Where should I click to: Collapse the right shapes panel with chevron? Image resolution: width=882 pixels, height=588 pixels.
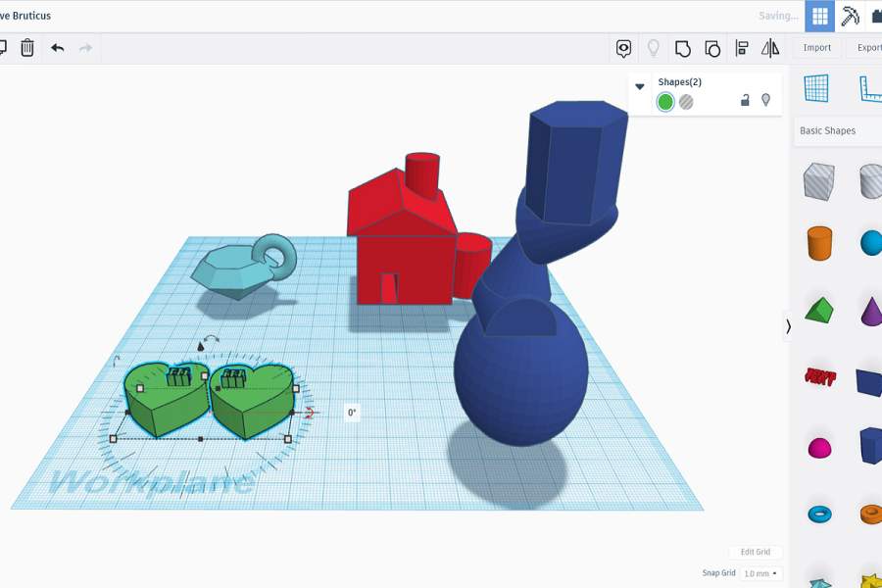click(x=788, y=326)
